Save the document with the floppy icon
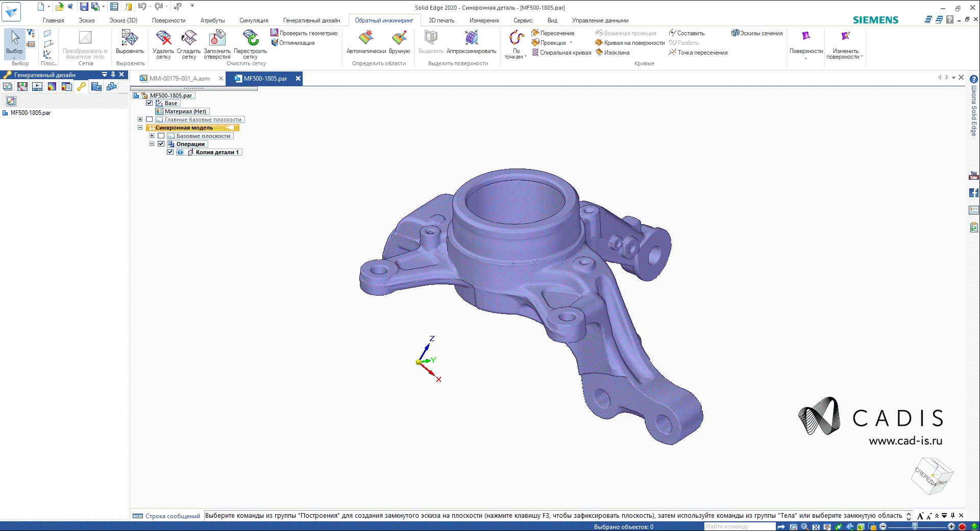This screenshot has width=980, height=531. (x=84, y=7)
